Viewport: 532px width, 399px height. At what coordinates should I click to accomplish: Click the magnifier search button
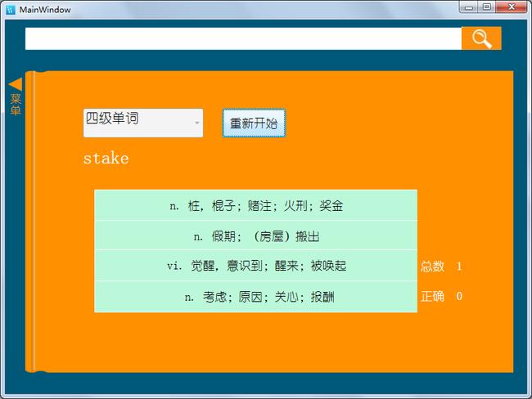point(481,38)
